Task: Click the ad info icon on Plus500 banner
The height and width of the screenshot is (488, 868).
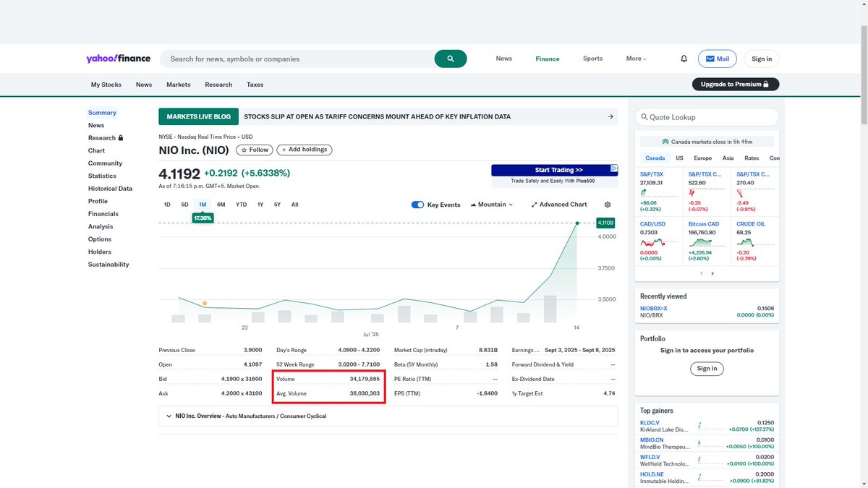Action: pos(613,168)
